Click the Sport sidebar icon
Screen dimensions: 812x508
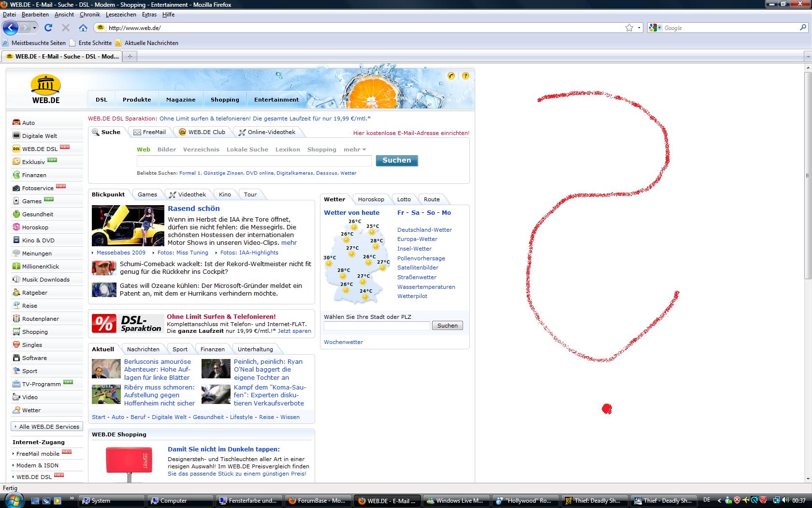[16, 371]
